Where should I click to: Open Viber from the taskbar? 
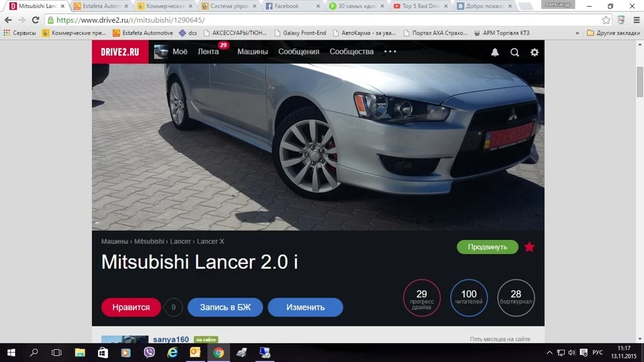(149, 353)
